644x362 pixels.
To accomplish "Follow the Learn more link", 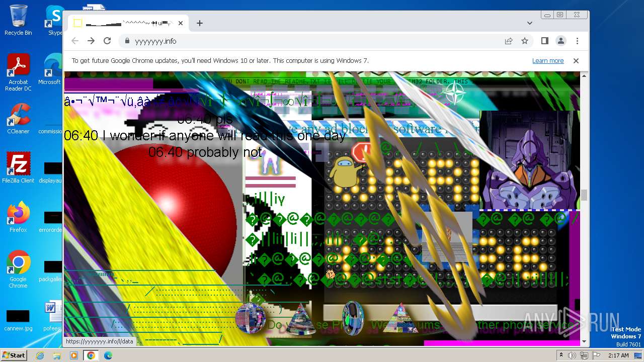I will point(548,61).
